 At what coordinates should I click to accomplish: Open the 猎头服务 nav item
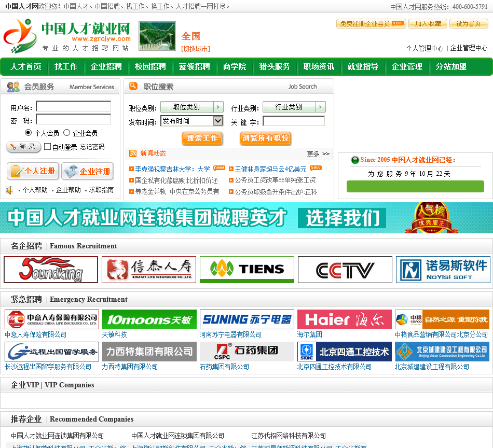click(x=275, y=66)
